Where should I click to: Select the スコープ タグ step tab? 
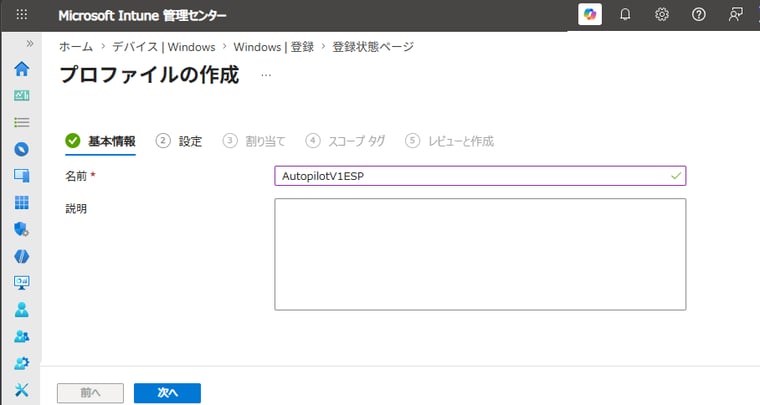[346, 141]
